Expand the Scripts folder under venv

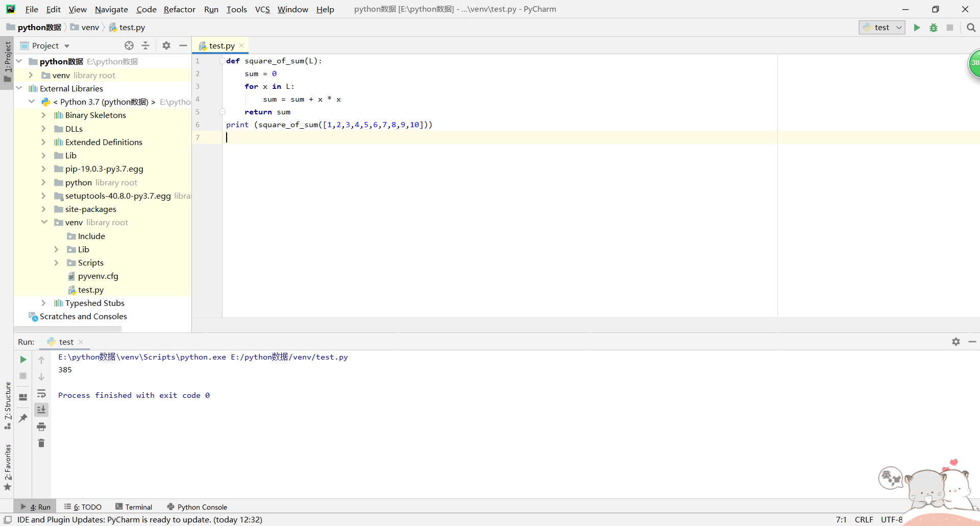click(57, 262)
